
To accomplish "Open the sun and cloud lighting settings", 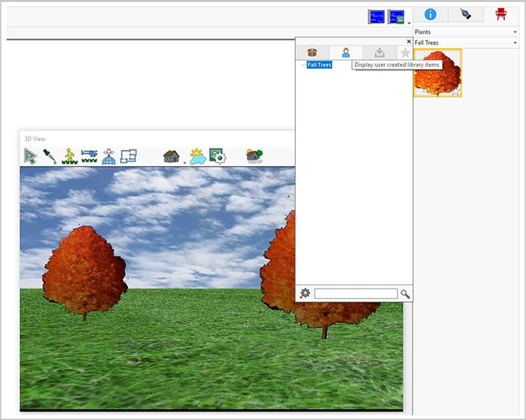I will pyautogui.click(x=198, y=156).
